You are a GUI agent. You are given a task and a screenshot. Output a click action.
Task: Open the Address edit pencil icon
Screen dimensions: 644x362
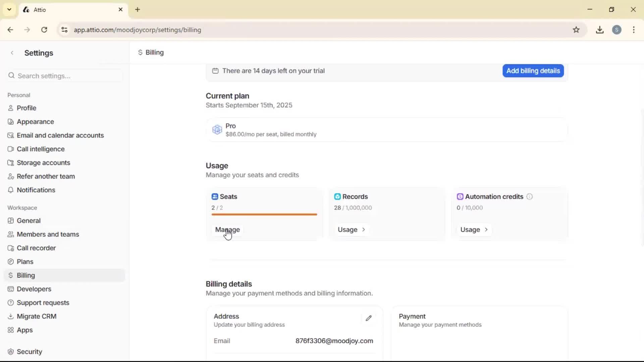[x=369, y=318]
